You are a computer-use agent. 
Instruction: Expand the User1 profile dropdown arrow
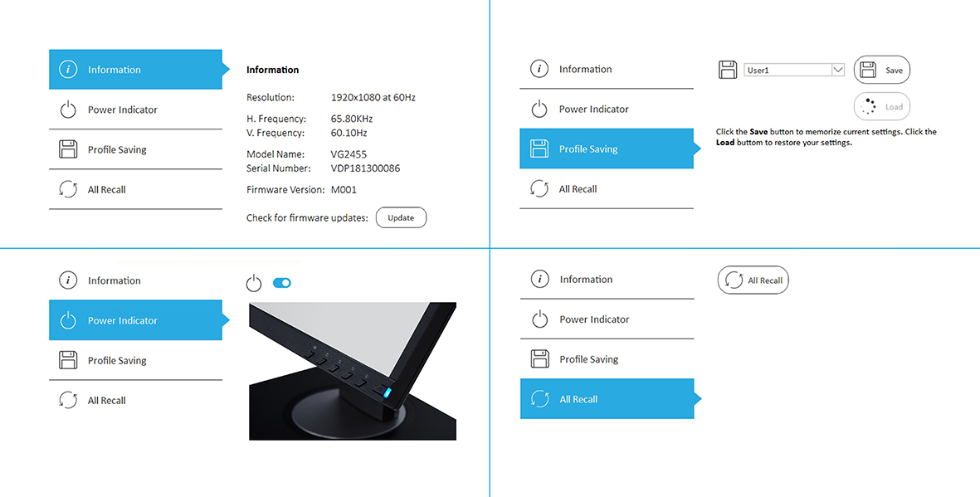837,70
